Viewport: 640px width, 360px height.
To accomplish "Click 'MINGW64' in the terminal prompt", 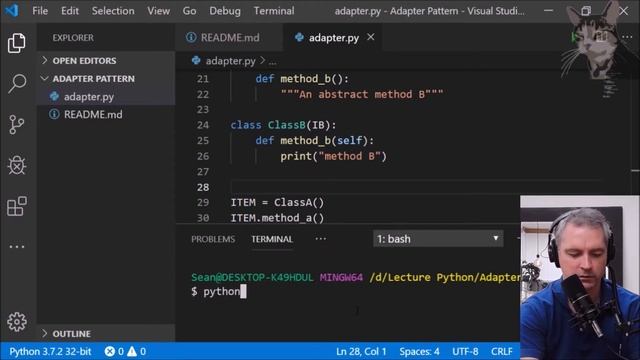I will (341, 278).
